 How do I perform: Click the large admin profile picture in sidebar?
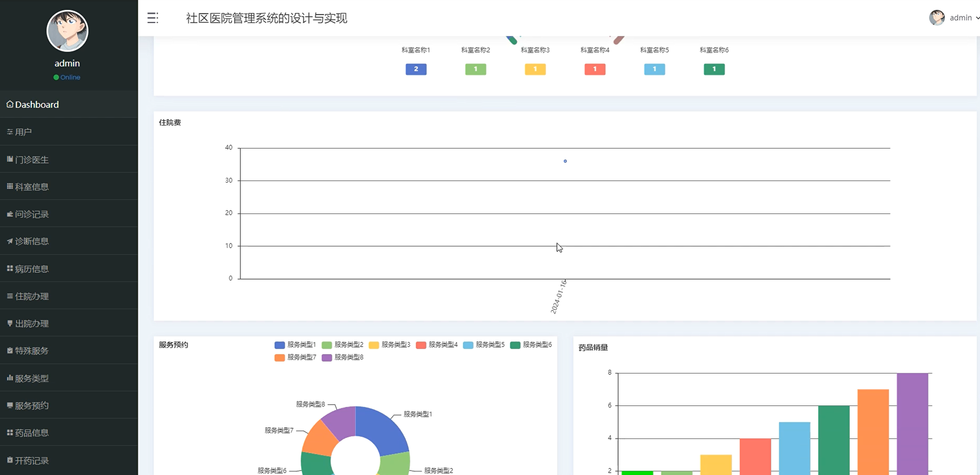67,31
